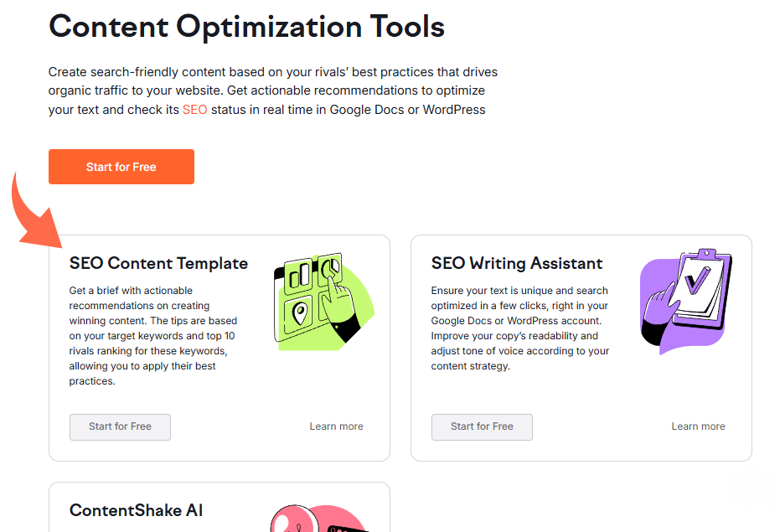Click Start for Free under SEO Writing Assistant
This screenshot has width=780, height=532.
point(482,427)
